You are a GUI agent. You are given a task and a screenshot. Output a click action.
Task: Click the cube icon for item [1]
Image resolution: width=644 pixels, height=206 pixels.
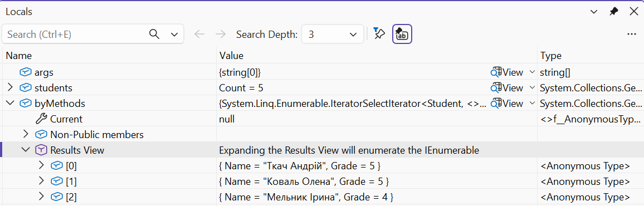(56, 181)
